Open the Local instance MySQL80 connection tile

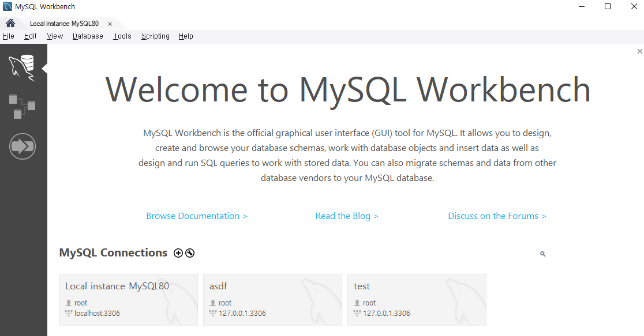128,300
